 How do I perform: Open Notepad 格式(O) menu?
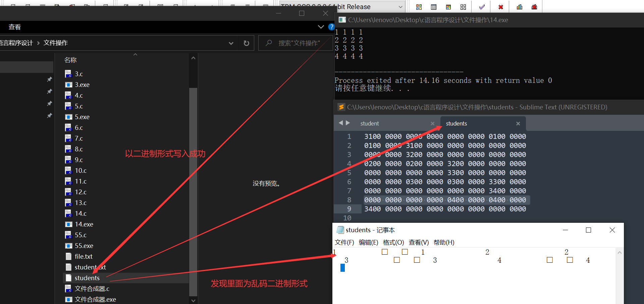(x=393, y=242)
